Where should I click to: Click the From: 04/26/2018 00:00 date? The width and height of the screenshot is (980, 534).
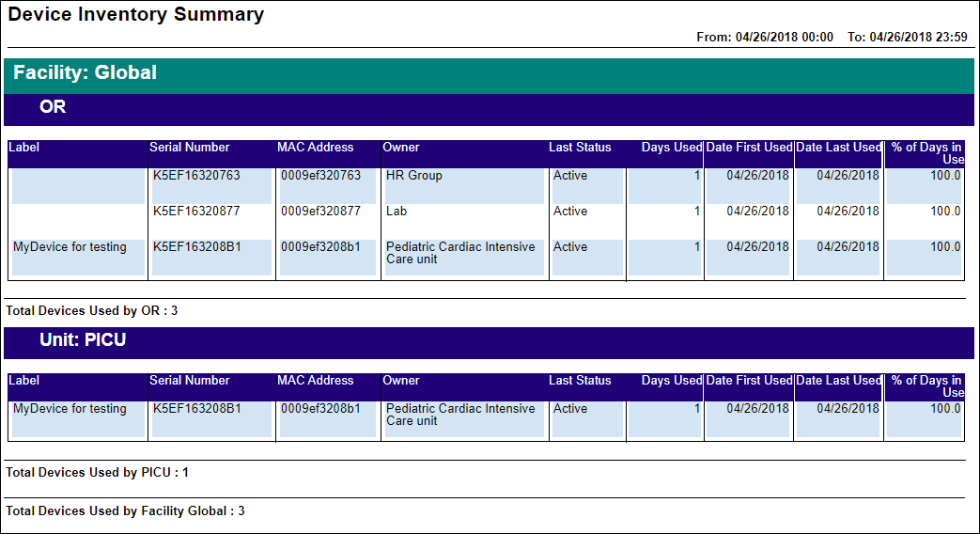point(765,37)
